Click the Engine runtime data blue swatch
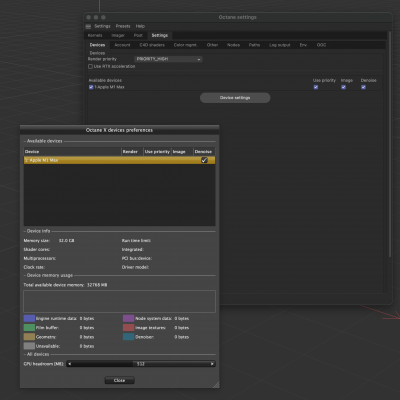 29,318
